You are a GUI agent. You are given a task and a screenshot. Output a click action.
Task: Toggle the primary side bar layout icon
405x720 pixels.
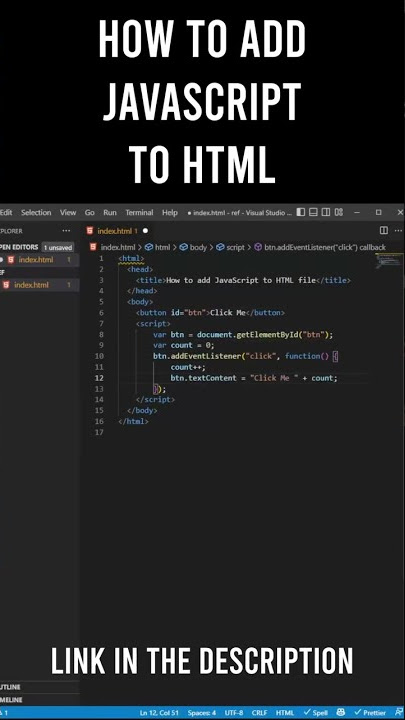301,212
